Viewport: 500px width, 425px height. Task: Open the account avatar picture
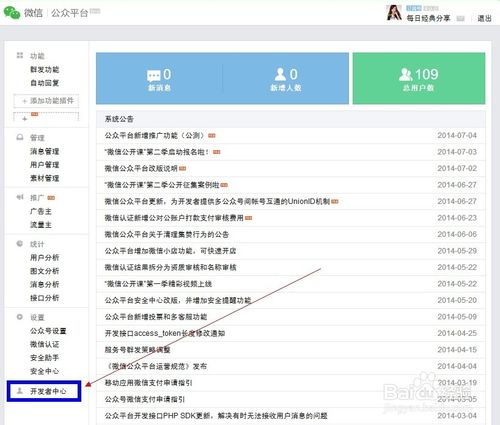pos(394,12)
